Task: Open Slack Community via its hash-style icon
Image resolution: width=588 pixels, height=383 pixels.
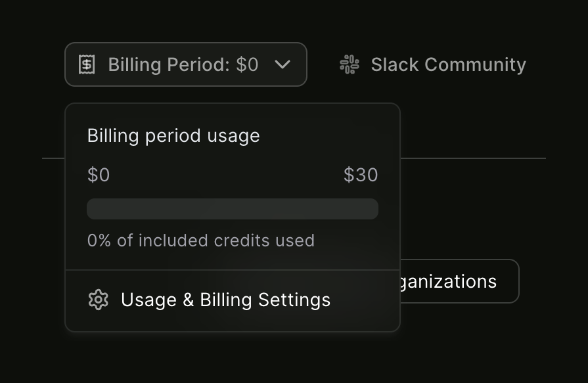Action: pyautogui.click(x=349, y=64)
